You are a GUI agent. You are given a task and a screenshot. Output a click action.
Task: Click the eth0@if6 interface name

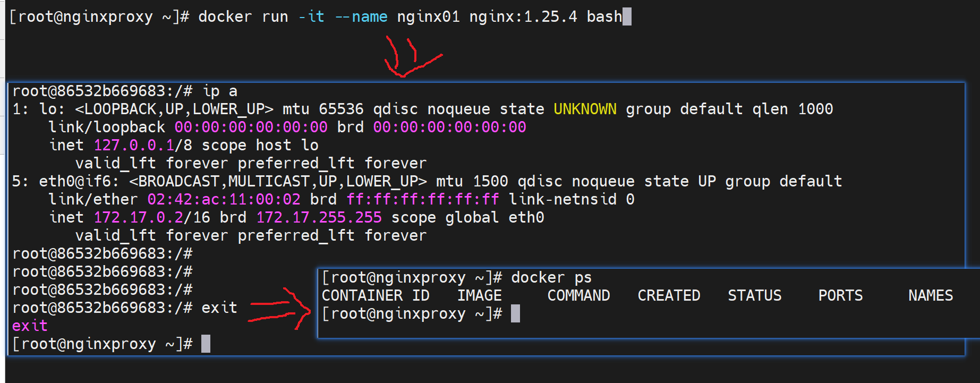tap(75, 182)
